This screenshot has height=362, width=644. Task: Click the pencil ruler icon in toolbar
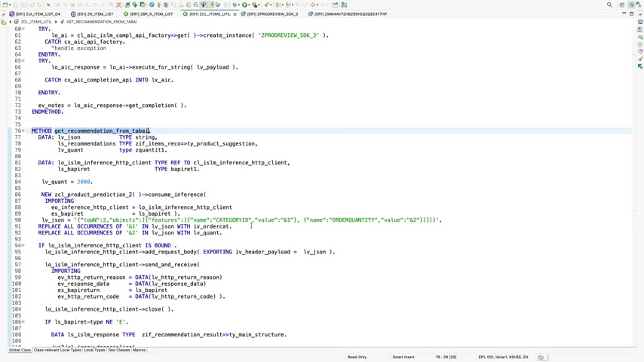tap(118, 5)
